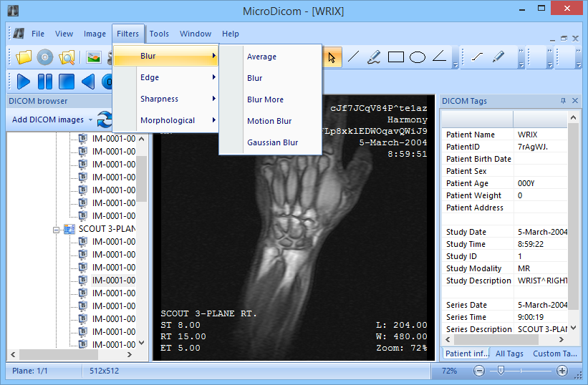Viewport: 588px width, 385px height.
Task: Click the Study Time 8:59:22 value
Action: point(531,244)
